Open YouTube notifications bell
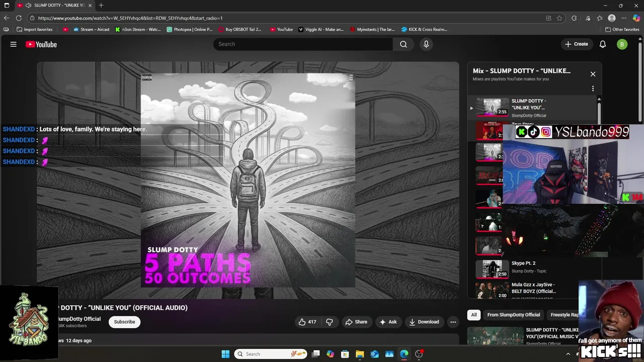 pyautogui.click(x=603, y=44)
